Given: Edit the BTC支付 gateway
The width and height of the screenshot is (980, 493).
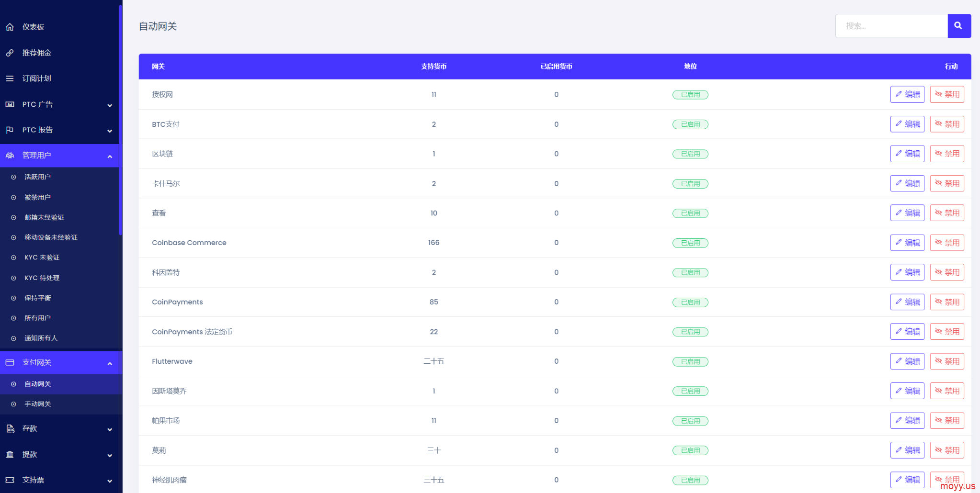Looking at the screenshot, I should [907, 124].
